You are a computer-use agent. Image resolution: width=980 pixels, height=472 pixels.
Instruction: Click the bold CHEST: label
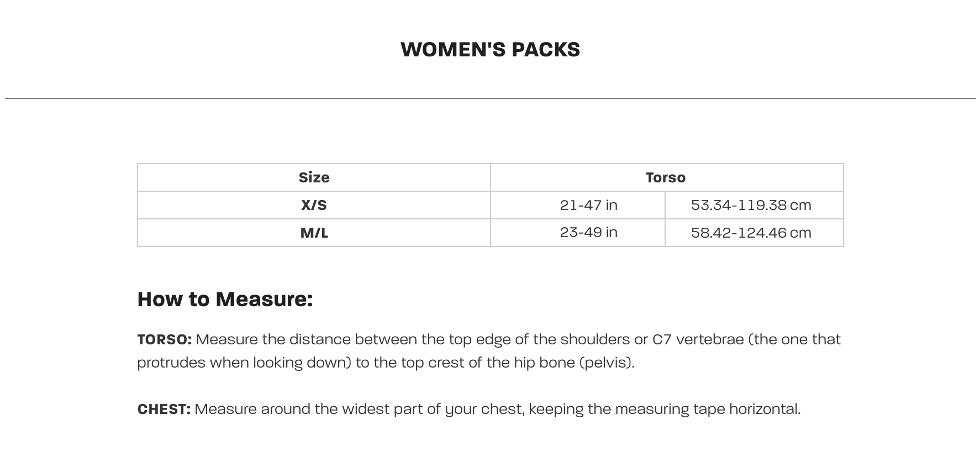tap(164, 409)
